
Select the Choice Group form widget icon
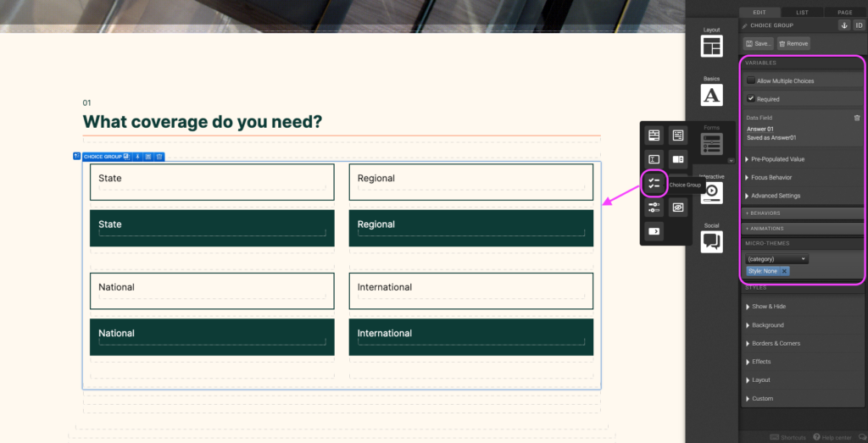coord(654,182)
